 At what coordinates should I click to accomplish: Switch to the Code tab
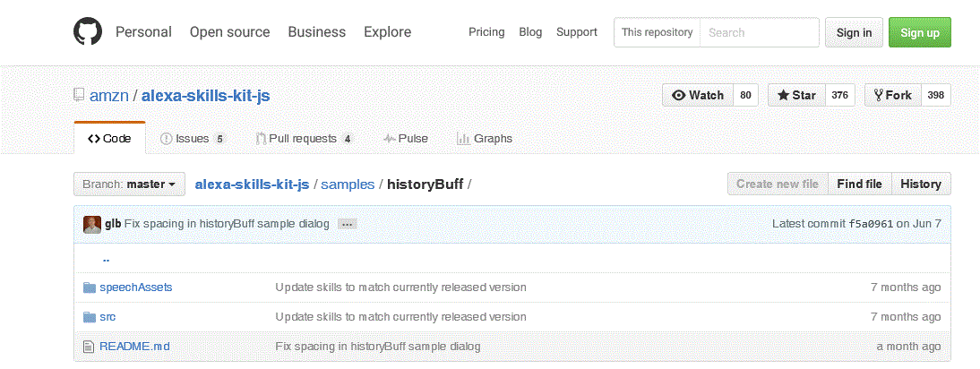(110, 139)
